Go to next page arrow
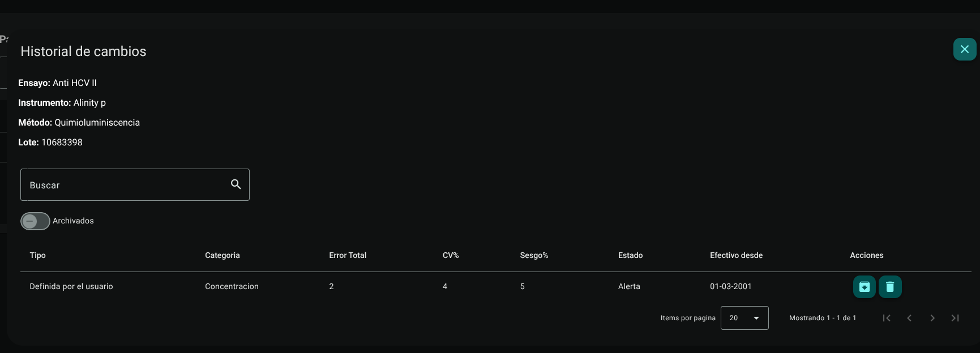The image size is (980, 353). pyautogui.click(x=932, y=318)
